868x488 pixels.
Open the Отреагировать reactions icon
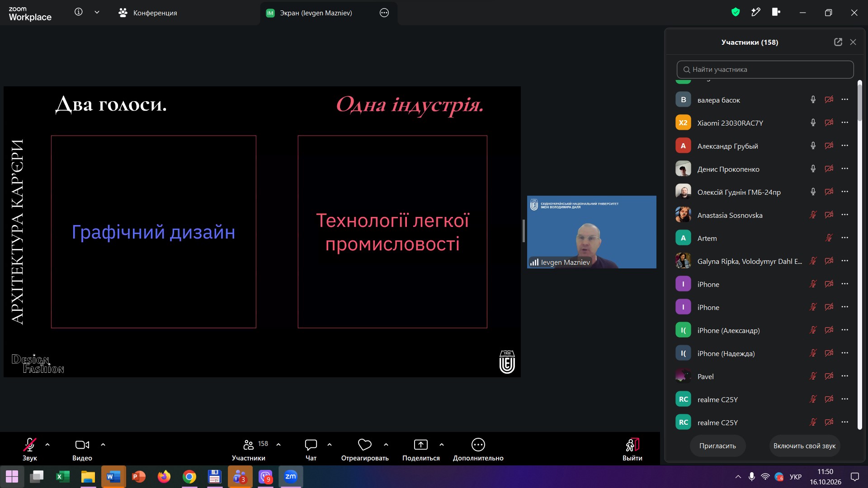[x=364, y=445]
